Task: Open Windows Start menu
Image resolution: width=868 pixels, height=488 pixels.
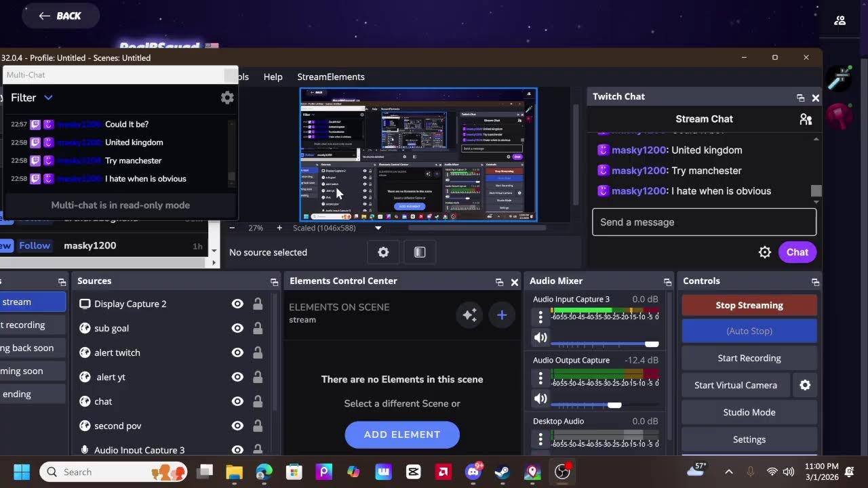Action: 22,472
